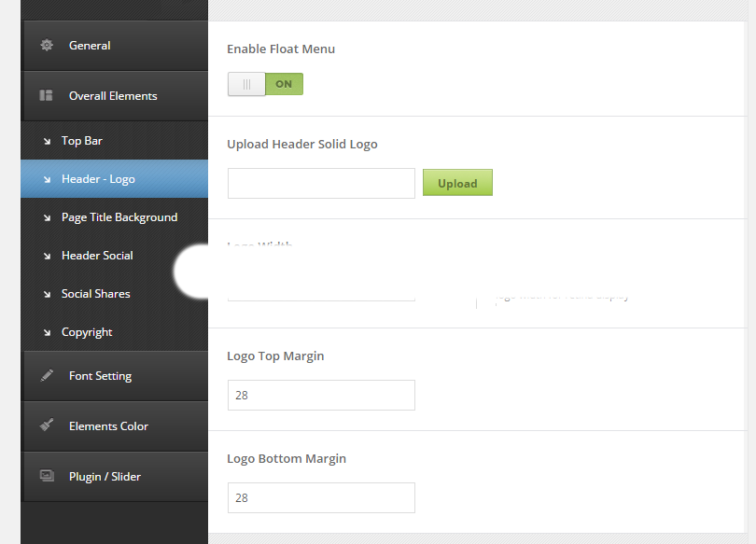
Task: Select the Header Social submenu item
Action: tap(97, 256)
